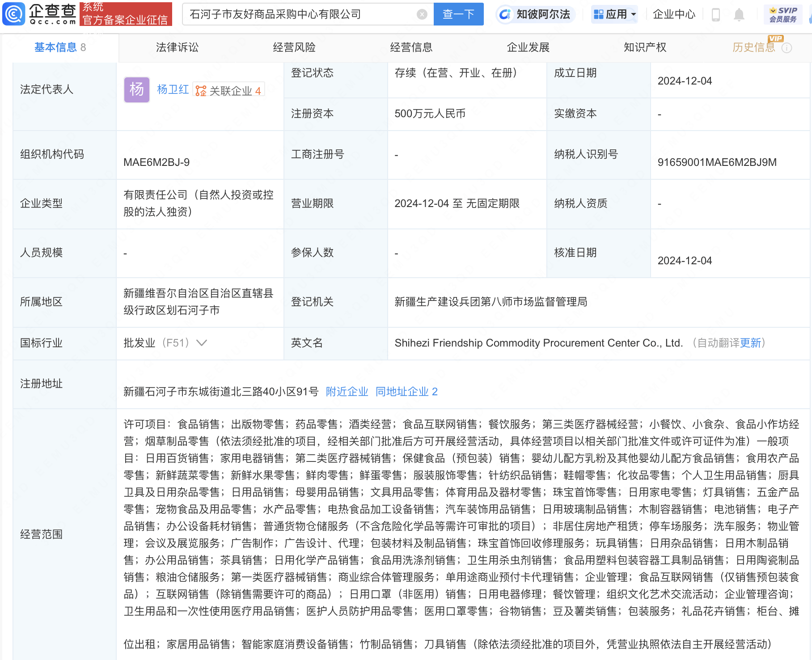This screenshot has height=660, width=812.
Task: Expand the 应用 dropdown menu
Action: [x=614, y=14]
